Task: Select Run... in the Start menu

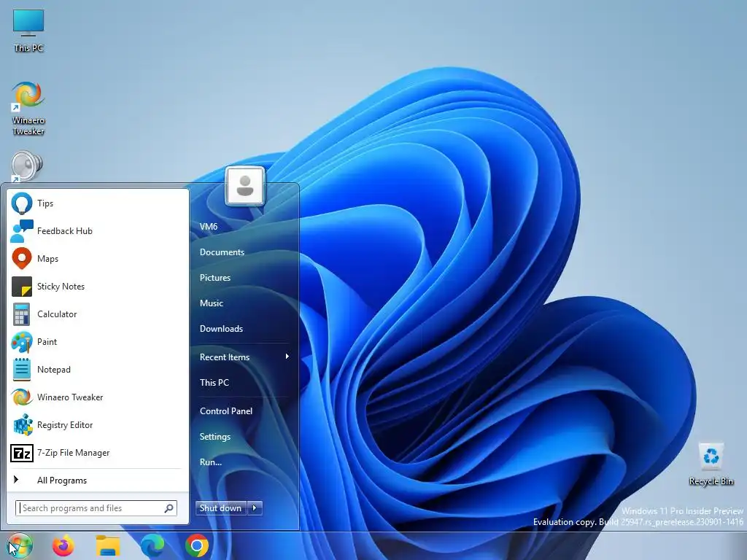Action: click(211, 462)
